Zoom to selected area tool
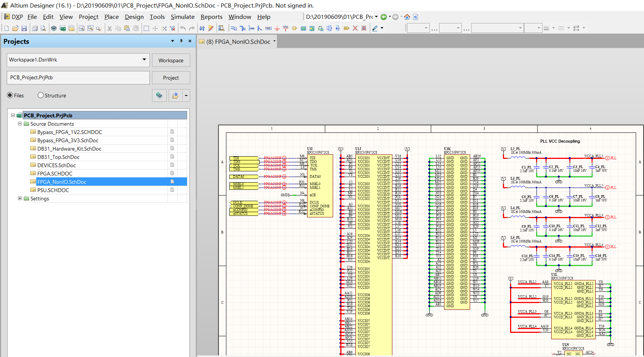 pos(90,28)
